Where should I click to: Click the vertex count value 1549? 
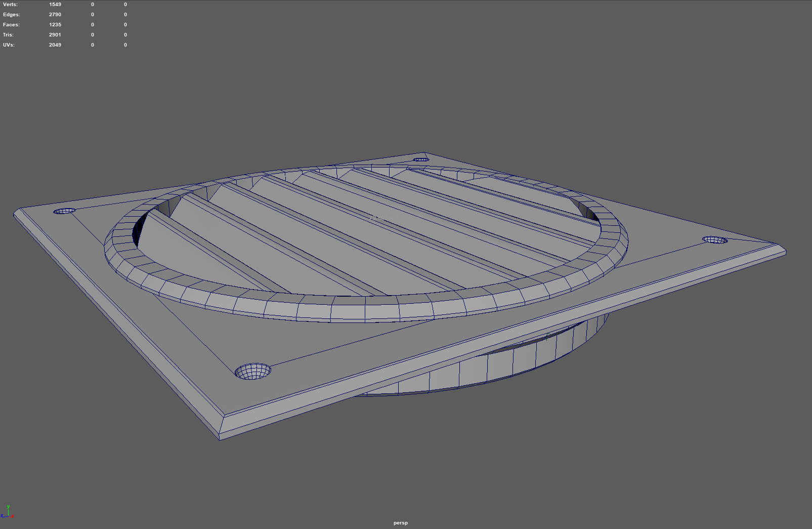[x=55, y=5]
